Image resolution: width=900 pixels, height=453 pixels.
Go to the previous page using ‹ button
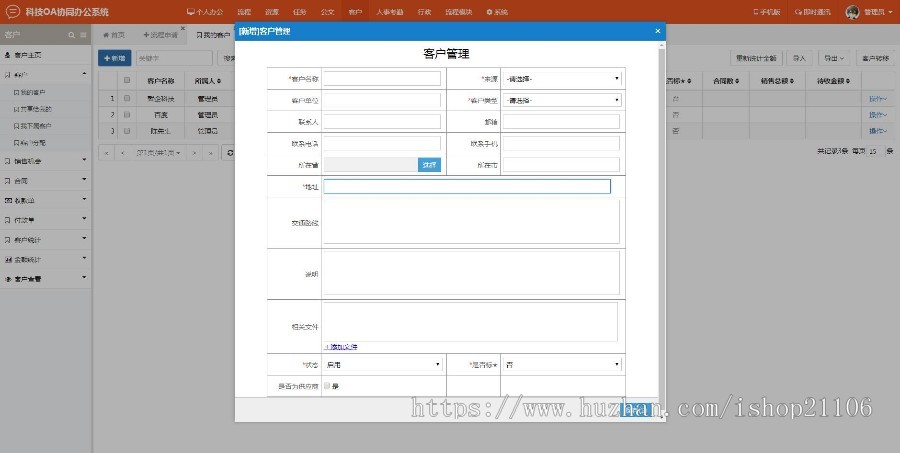pos(122,153)
